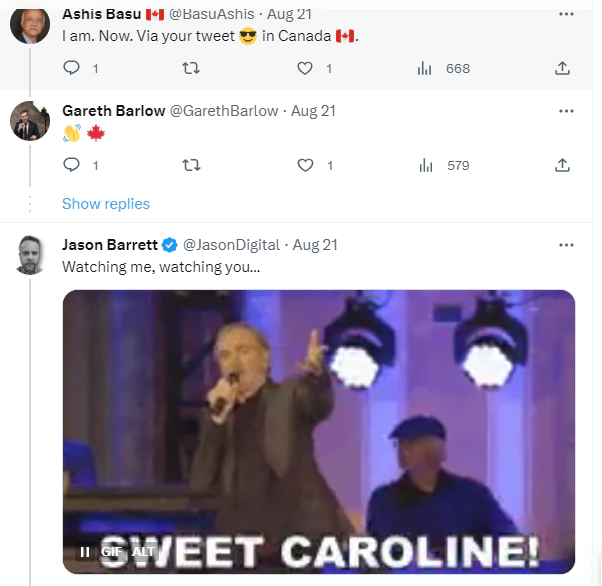Share Gareth Barlow's tweet
The width and height of the screenshot is (602, 586).
pos(562,165)
